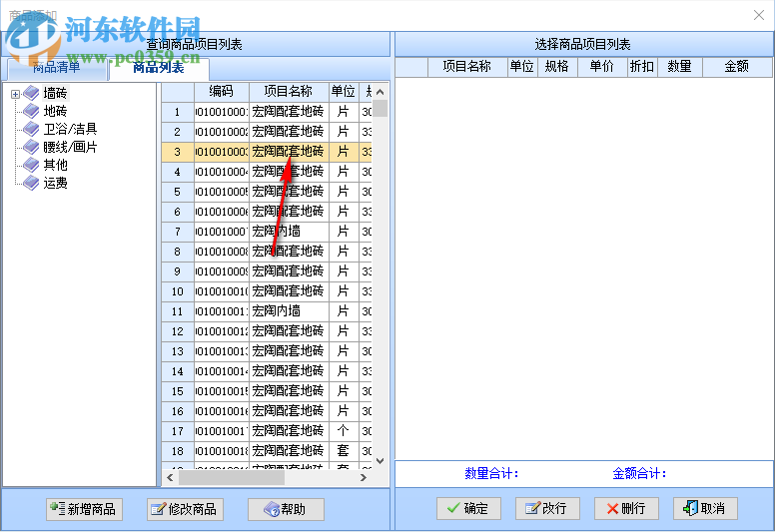
Task: Click the book icon beside 运费
Action: tap(31, 183)
